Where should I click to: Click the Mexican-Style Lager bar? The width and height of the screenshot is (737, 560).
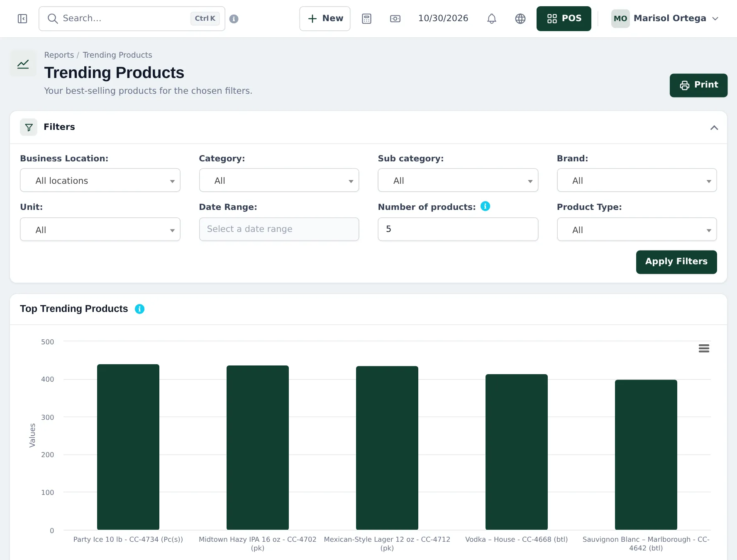(x=387, y=448)
